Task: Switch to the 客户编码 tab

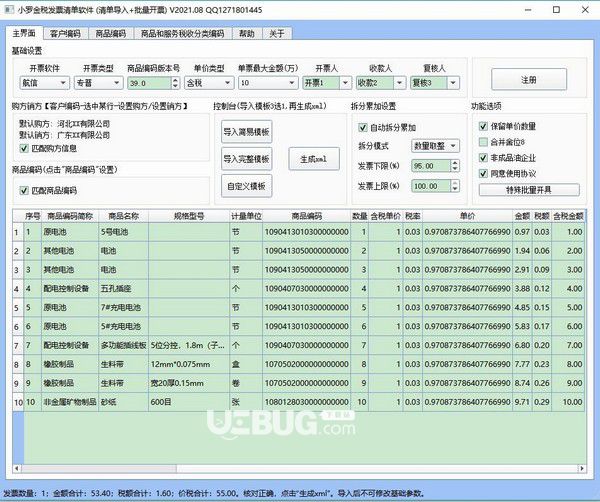Action: tap(65, 34)
